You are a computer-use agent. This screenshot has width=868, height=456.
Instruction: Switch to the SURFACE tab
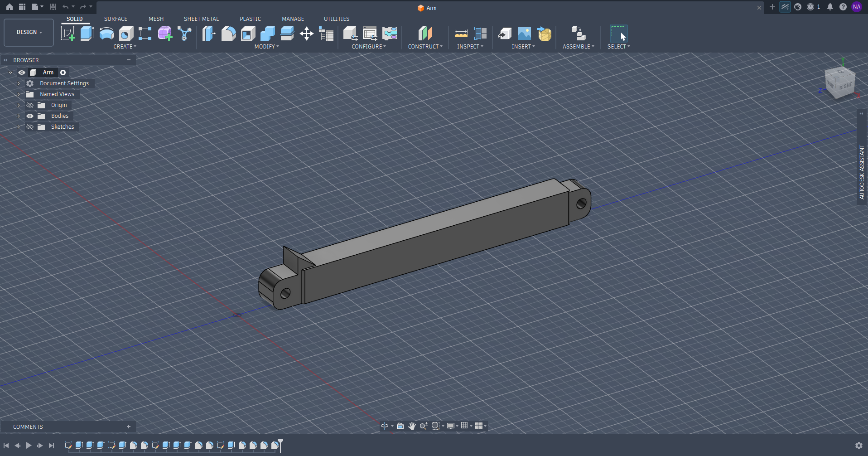pyautogui.click(x=116, y=19)
